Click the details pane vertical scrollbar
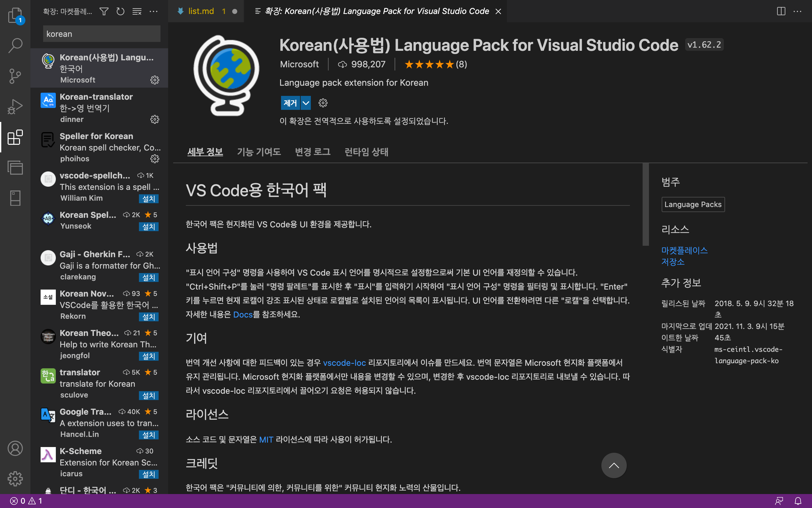This screenshot has width=812, height=508. click(645, 204)
